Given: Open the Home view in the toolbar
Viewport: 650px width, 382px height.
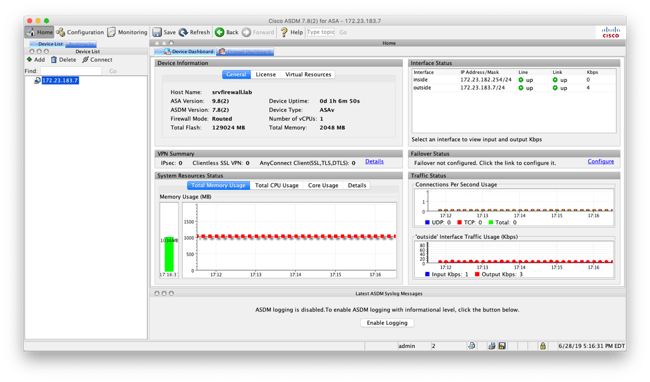Looking at the screenshot, I should point(39,32).
